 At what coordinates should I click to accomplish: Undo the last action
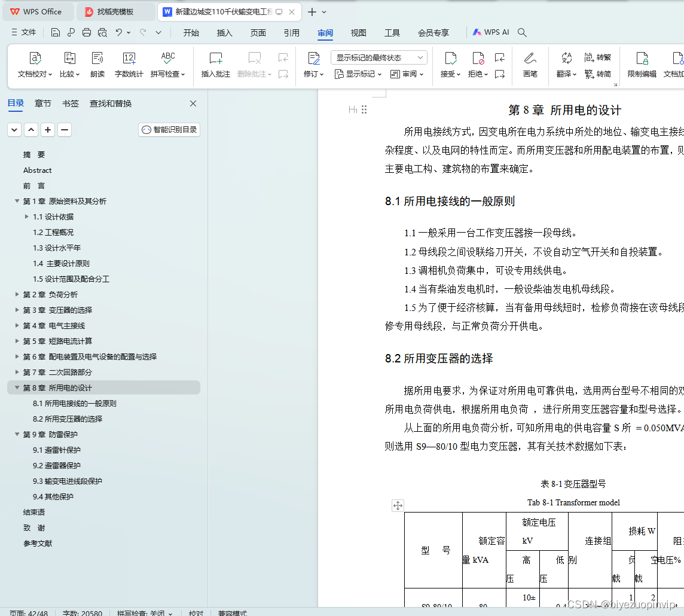click(x=118, y=32)
